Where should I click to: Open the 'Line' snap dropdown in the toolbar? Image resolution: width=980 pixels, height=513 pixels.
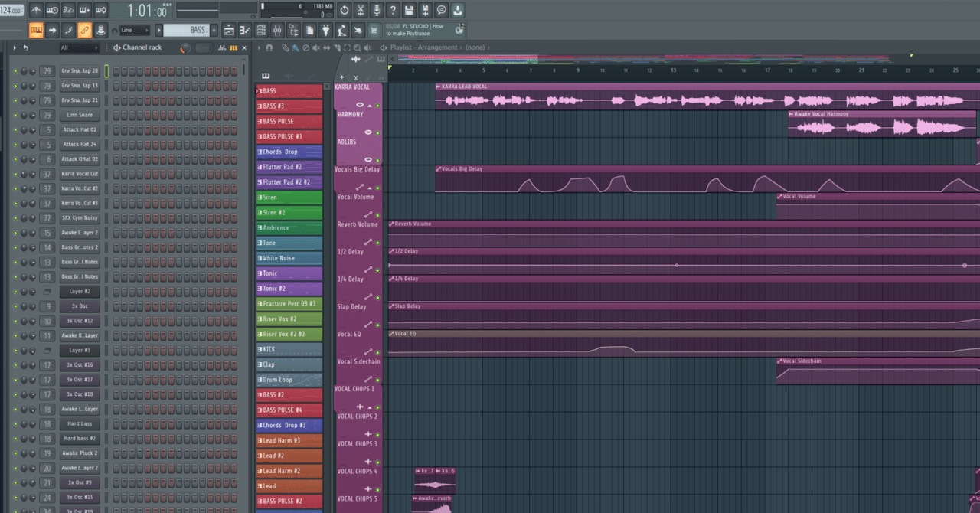(134, 30)
